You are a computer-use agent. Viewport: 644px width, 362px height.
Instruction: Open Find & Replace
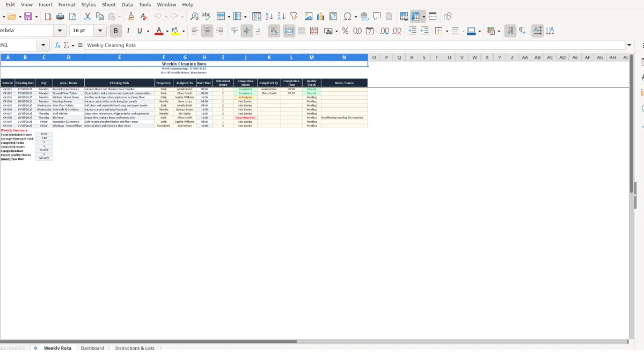pyautogui.click(x=194, y=17)
